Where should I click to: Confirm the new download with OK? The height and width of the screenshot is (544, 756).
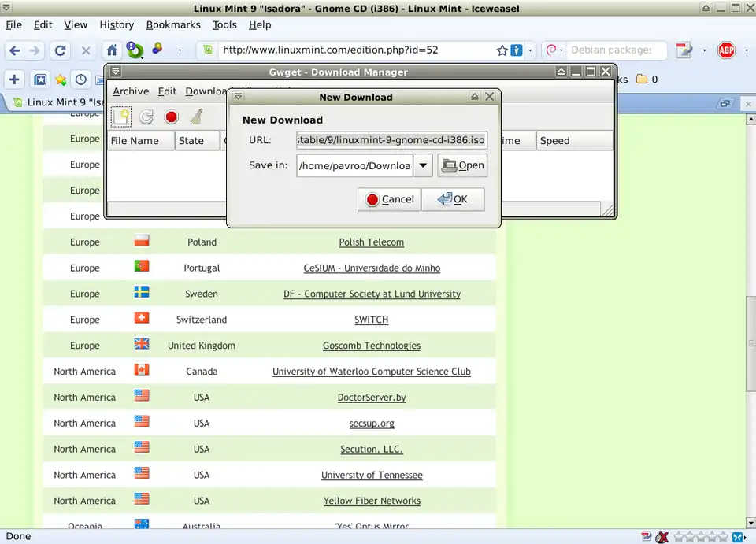click(453, 199)
